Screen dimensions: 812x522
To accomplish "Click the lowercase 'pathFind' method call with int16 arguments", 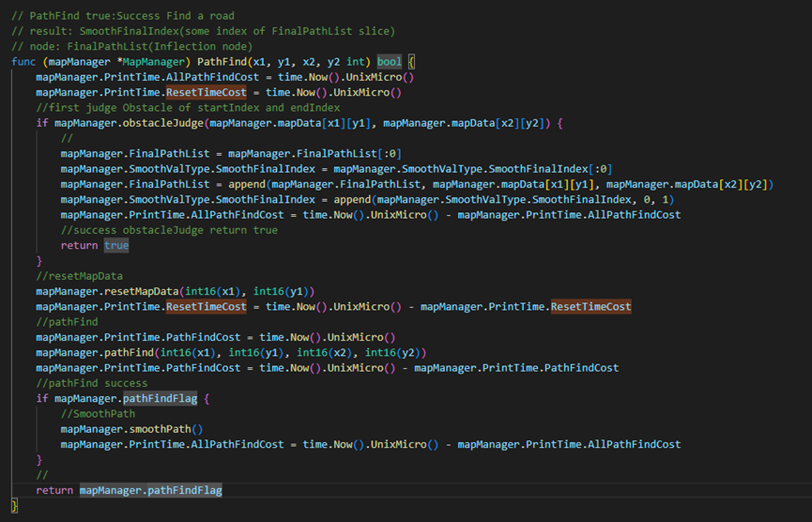I will (129, 353).
